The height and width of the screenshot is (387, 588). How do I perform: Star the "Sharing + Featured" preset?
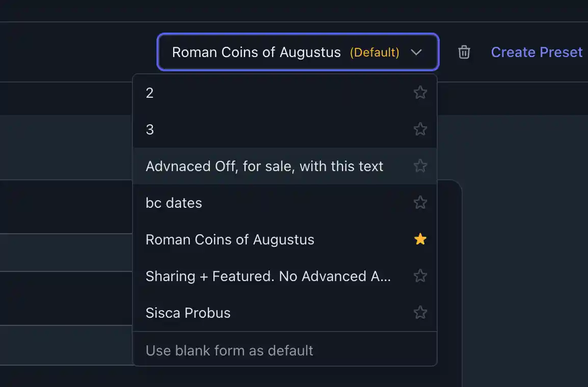(420, 276)
